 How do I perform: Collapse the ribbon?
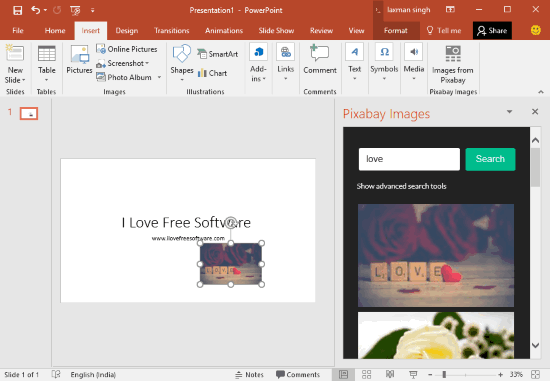541,92
